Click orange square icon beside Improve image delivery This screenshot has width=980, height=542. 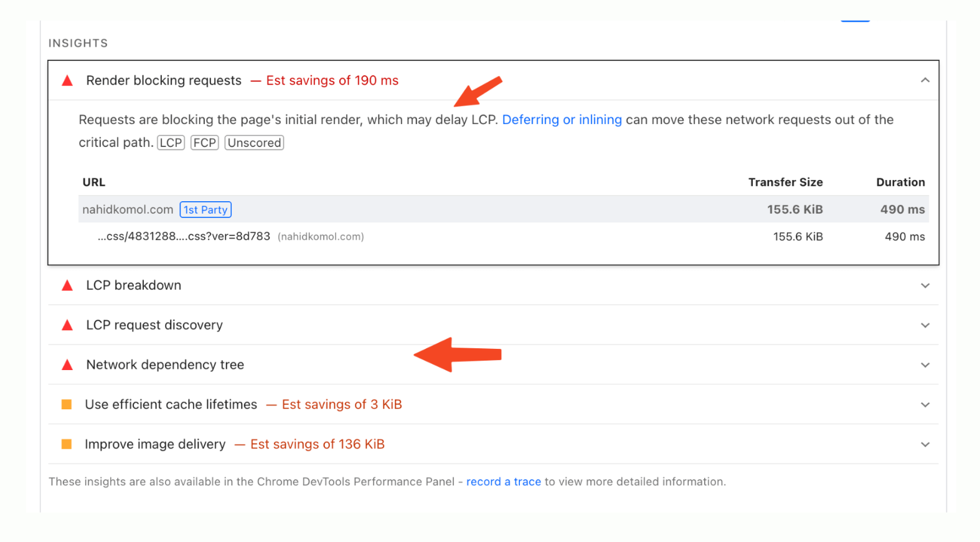tap(67, 444)
